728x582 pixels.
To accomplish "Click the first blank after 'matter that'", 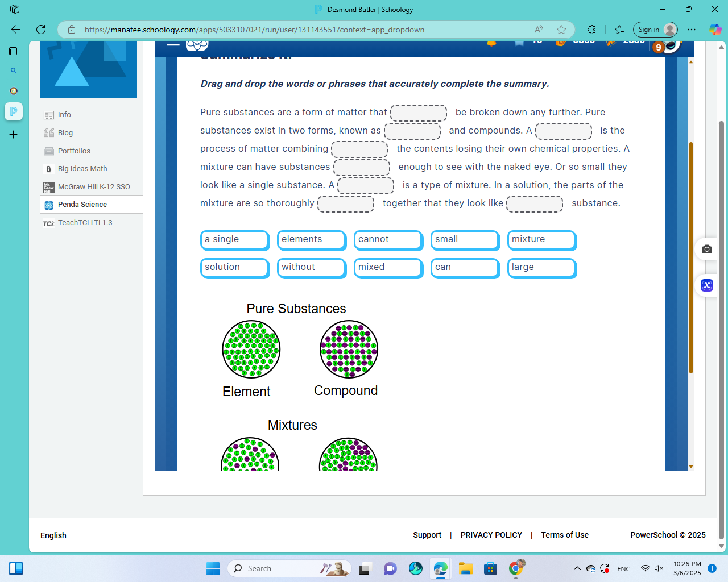I will (x=419, y=113).
